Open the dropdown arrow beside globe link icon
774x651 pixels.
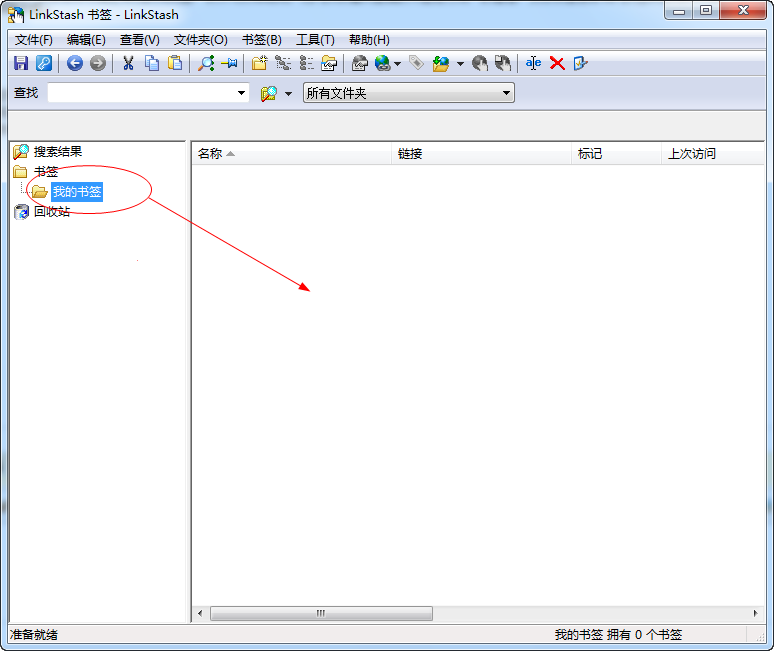pos(397,64)
